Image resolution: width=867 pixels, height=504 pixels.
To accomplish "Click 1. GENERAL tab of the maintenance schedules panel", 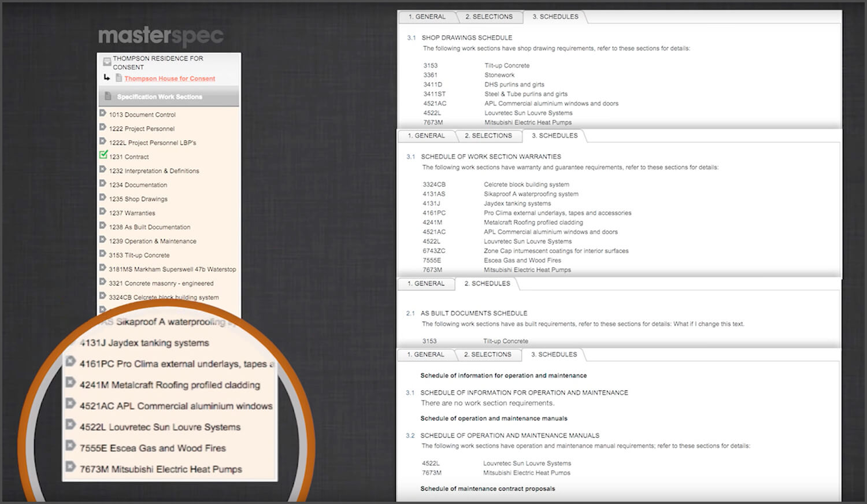I will [426, 354].
